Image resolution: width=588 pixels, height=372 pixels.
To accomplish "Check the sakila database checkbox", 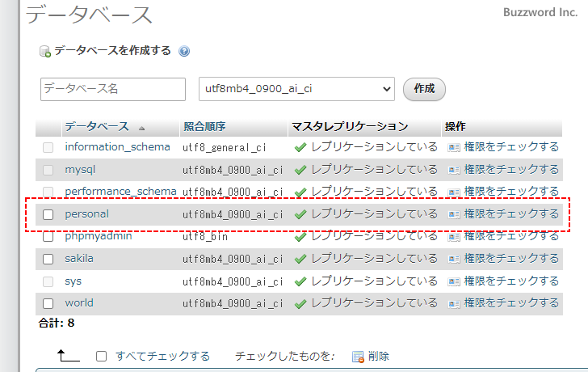I will click(x=48, y=259).
